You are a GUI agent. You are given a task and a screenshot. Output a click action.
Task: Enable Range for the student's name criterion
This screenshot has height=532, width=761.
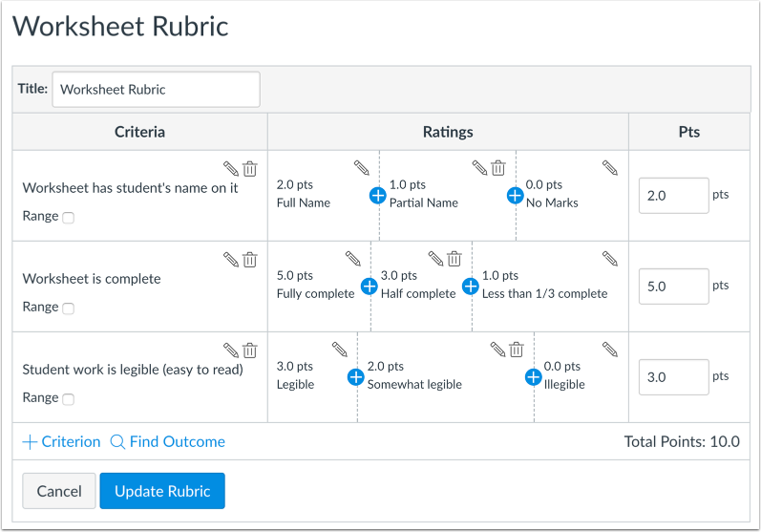click(69, 218)
